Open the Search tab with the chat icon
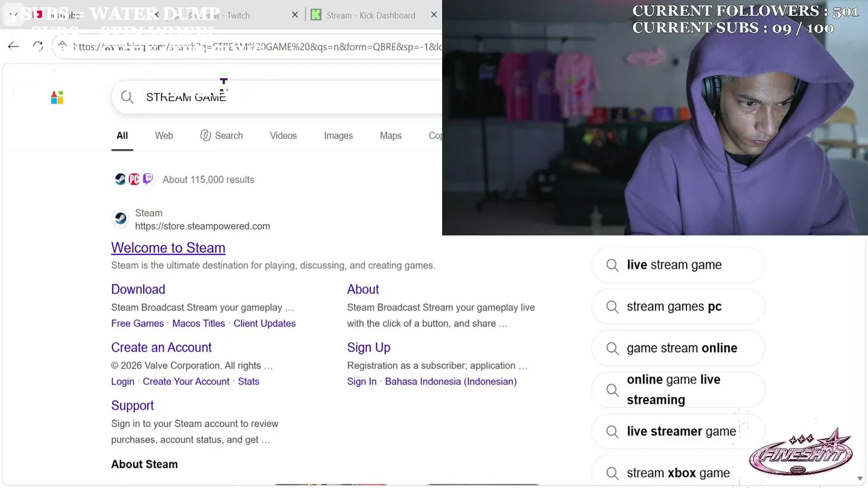This screenshot has height=488, width=868. 221,136
